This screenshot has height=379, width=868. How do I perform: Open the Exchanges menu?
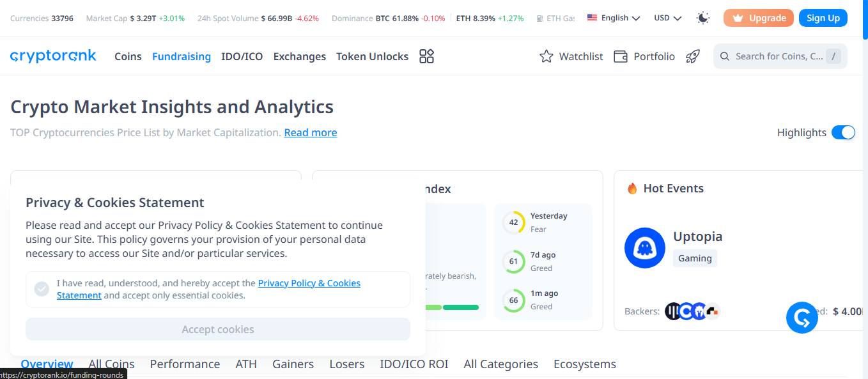coord(300,56)
